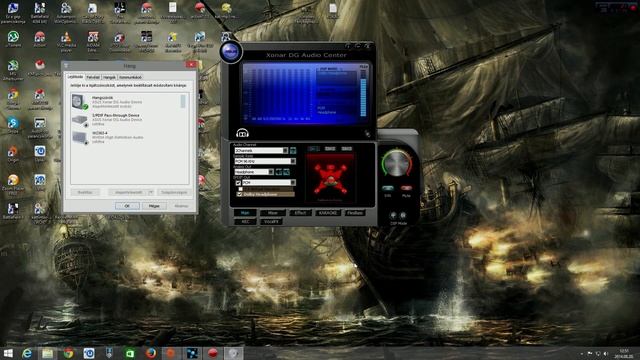The height and width of the screenshot is (360, 640).
Task: Open Ez a gép desktop shortcut
Action: point(13,13)
